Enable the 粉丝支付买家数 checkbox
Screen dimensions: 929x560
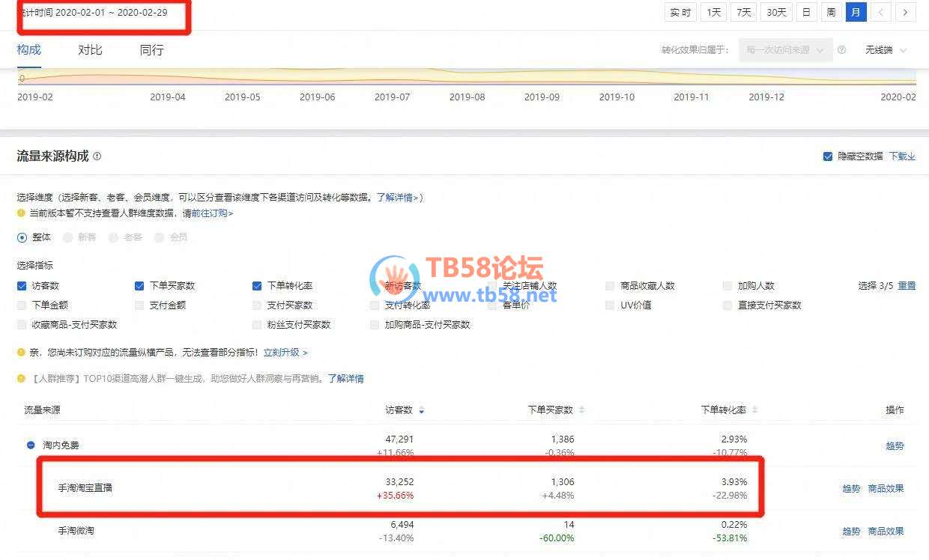[x=257, y=324]
